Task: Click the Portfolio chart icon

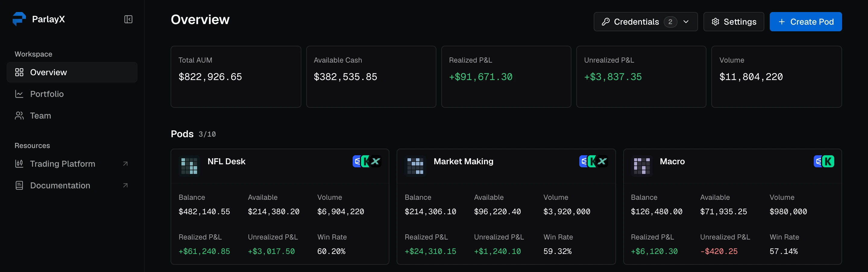Action: click(x=19, y=94)
